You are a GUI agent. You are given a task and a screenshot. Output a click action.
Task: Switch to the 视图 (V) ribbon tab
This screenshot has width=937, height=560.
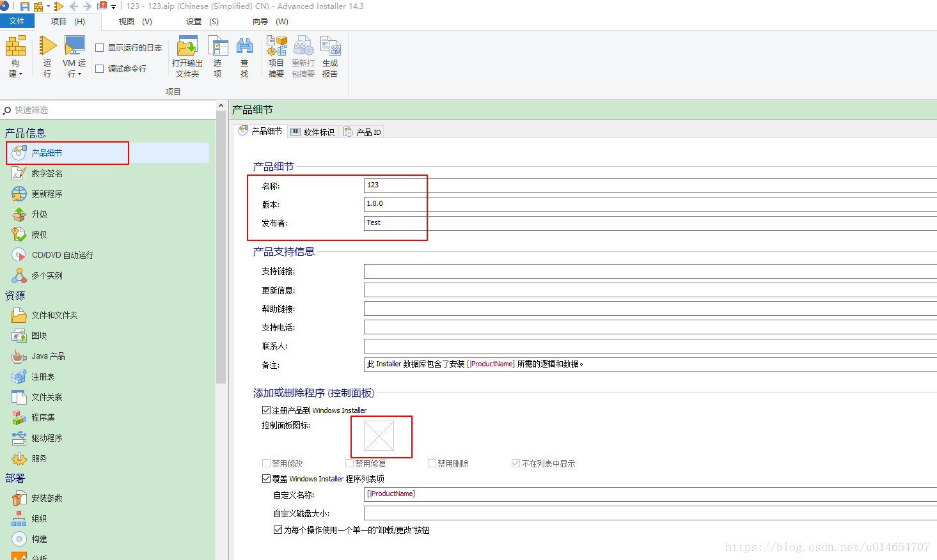(x=135, y=21)
